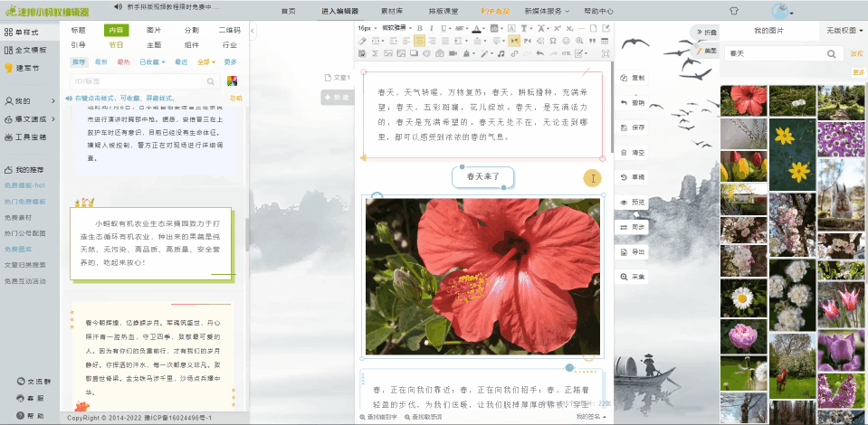868x425 pixels.
Task: Click the magic wand toolbar icon
Action: click(x=484, y=53)
